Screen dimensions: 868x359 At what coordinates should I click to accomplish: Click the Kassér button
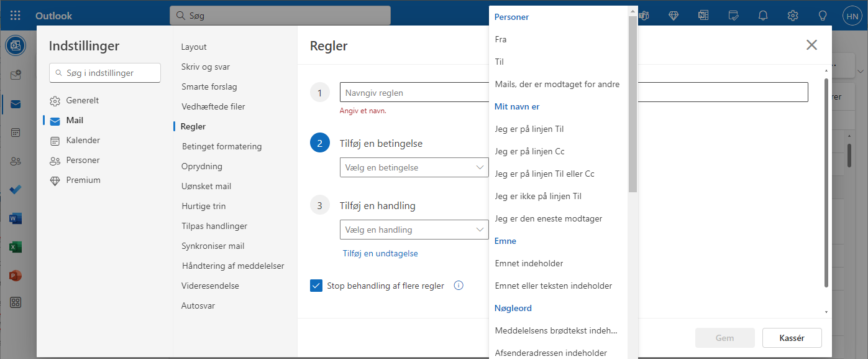coord(792,338)
